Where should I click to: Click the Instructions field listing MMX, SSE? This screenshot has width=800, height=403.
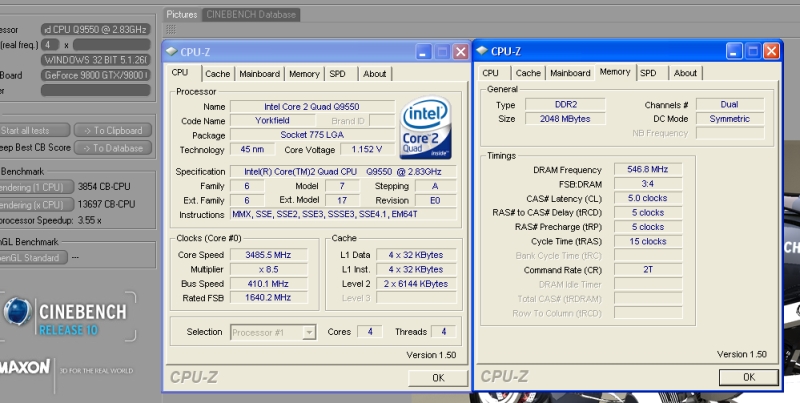tap(343, 214)
